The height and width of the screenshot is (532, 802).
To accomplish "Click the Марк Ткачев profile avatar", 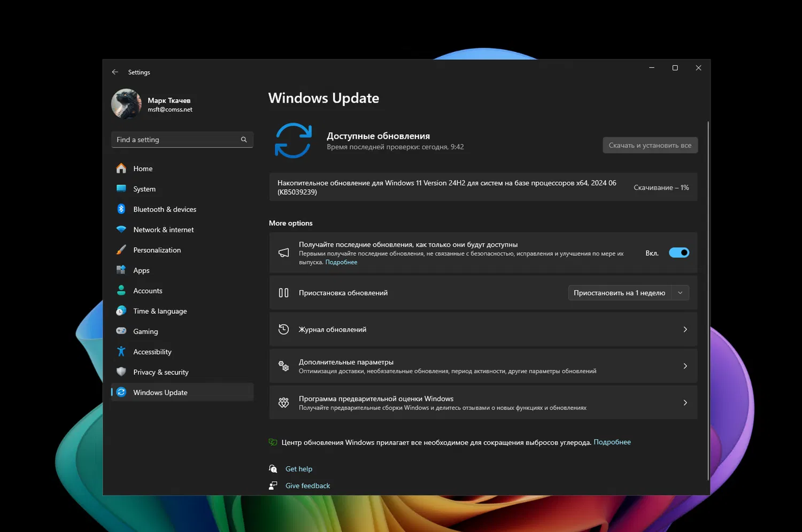I will [x=126, y=104].
